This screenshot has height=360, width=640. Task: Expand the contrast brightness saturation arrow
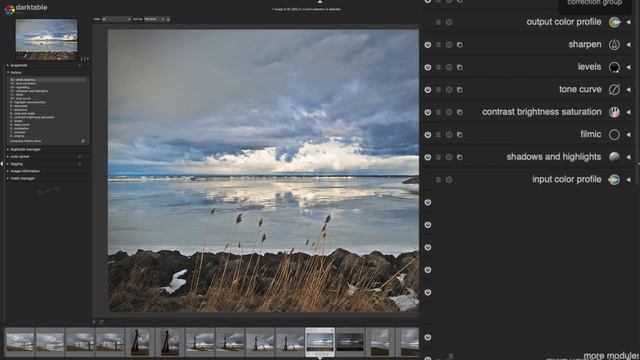628,112
